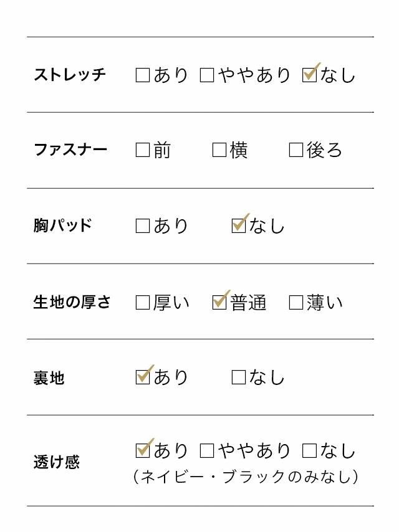The width and height of the screenshot is (399, 532).
Task: Uncheck the ストレッチ なし checkbox
Action: 309,75
